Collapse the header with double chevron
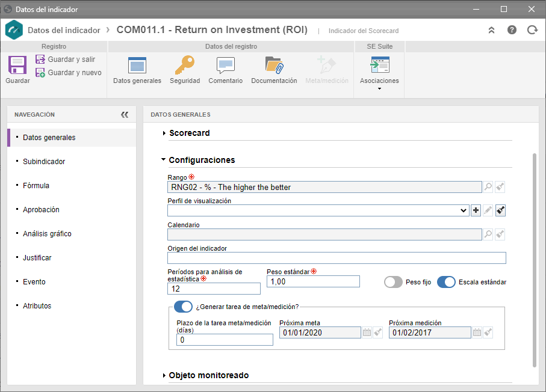Image resolution: width=546 pixels, height=392 pixels. coord(491,30)
